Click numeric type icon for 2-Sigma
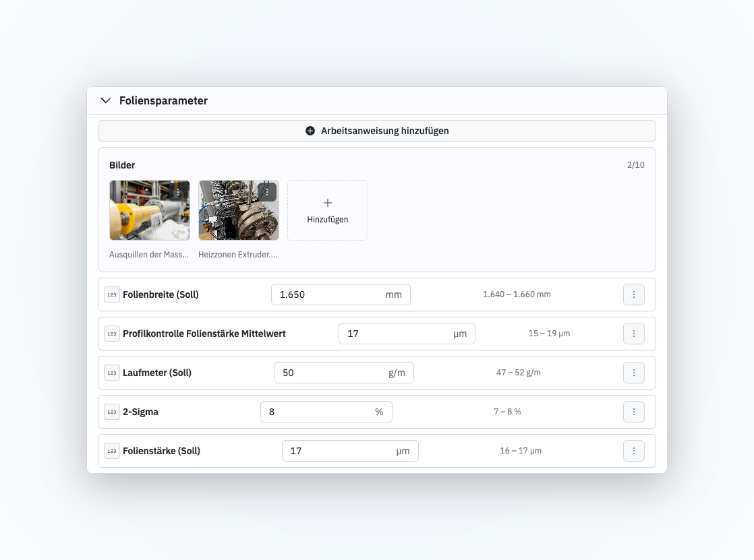This screenshot has height=560, width=754. 112,412
